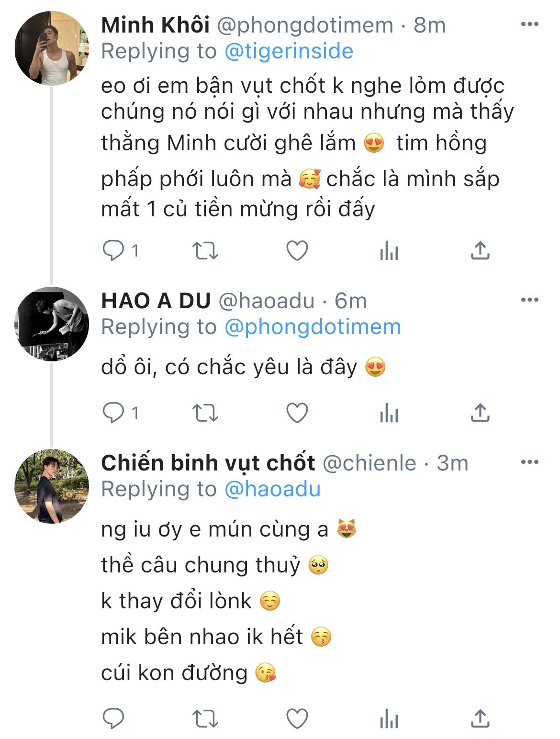Reply to Minh Khôi's tweet
560x739 pixels.
click(114, 250)
